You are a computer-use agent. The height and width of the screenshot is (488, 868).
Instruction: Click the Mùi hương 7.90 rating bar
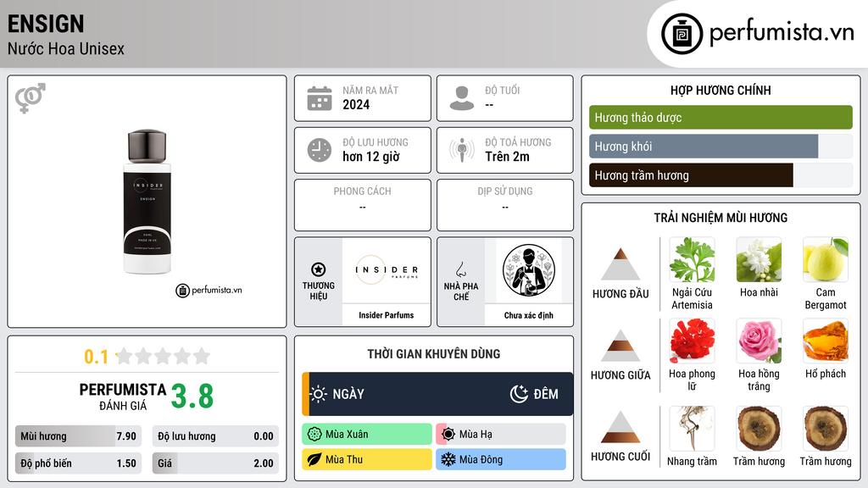tap(78, 436)
